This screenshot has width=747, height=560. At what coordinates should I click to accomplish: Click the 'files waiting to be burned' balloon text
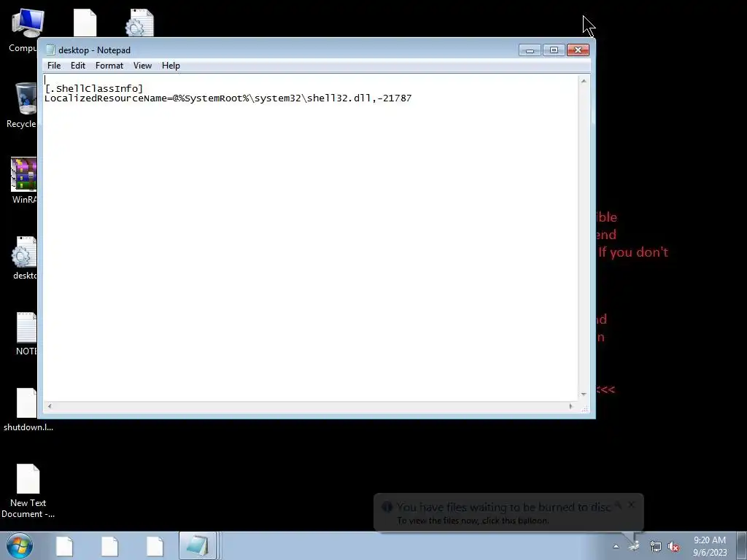503,507
